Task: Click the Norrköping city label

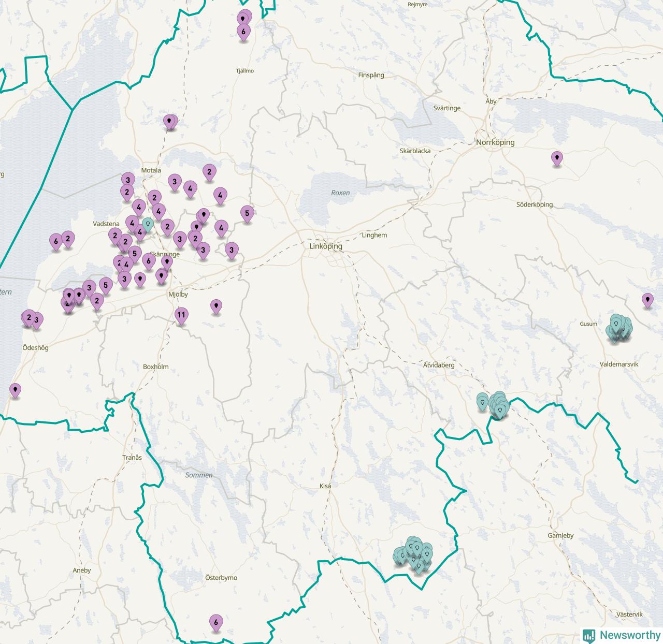Action: [495, 142]
